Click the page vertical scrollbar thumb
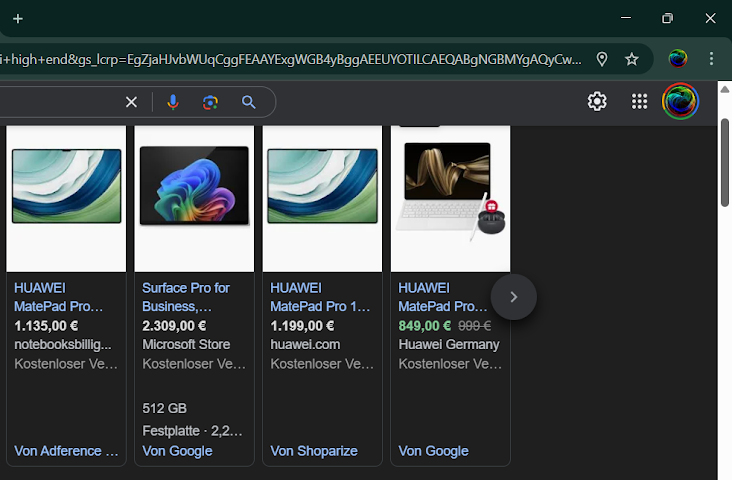The image size is (732, 480). (725, 162)
